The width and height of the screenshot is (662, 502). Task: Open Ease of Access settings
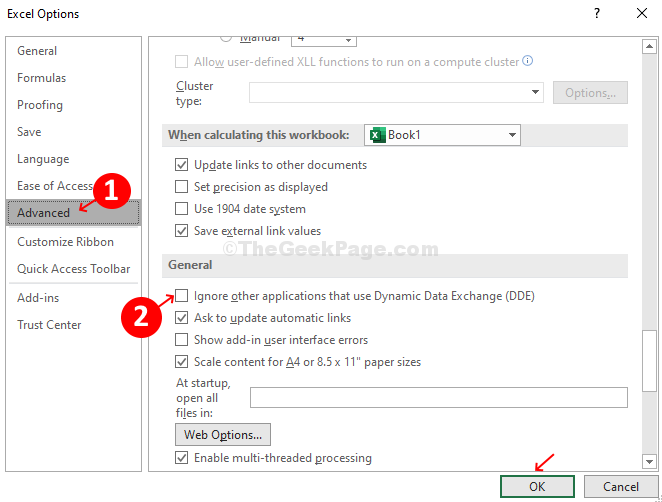click(x=54, y=186)
